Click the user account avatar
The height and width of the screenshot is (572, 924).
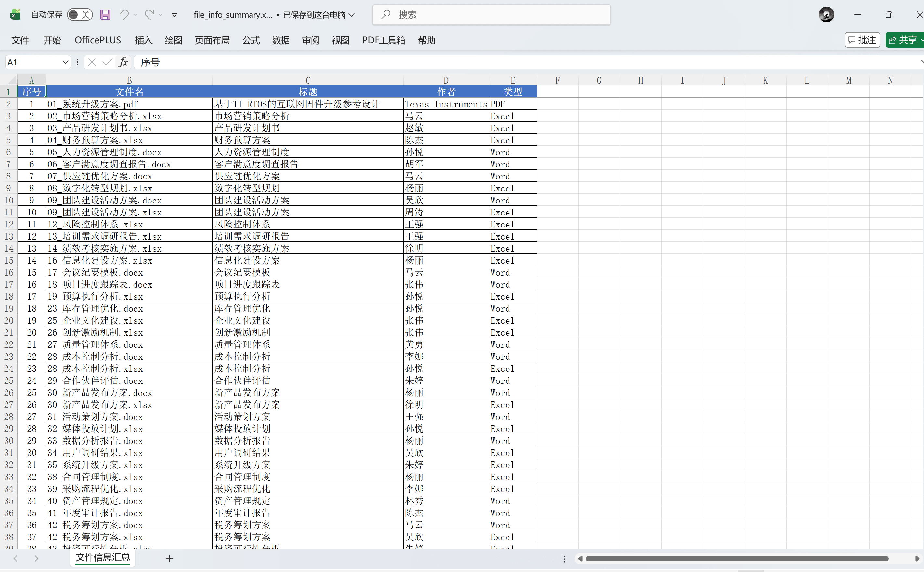(x=826, y=15)
